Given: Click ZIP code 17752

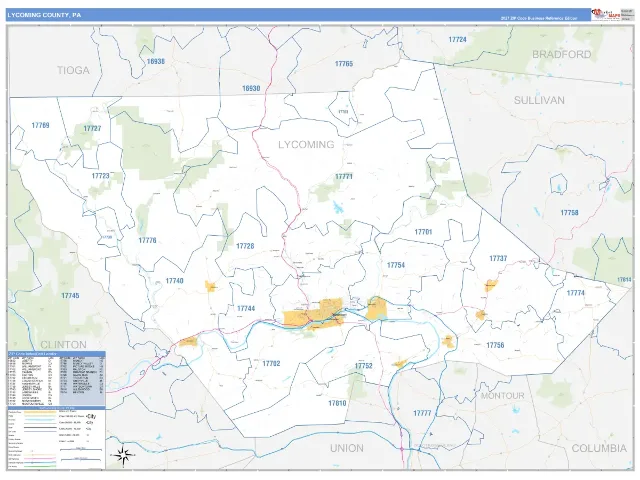Looking at the screenshot, I should pyautogui.click(x=363, y=366).
